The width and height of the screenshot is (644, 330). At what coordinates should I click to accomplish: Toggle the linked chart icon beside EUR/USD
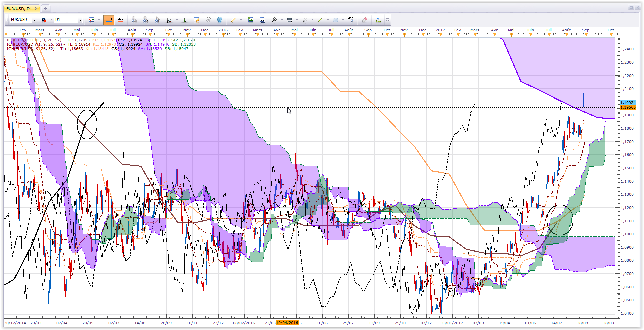click(44, 20)
